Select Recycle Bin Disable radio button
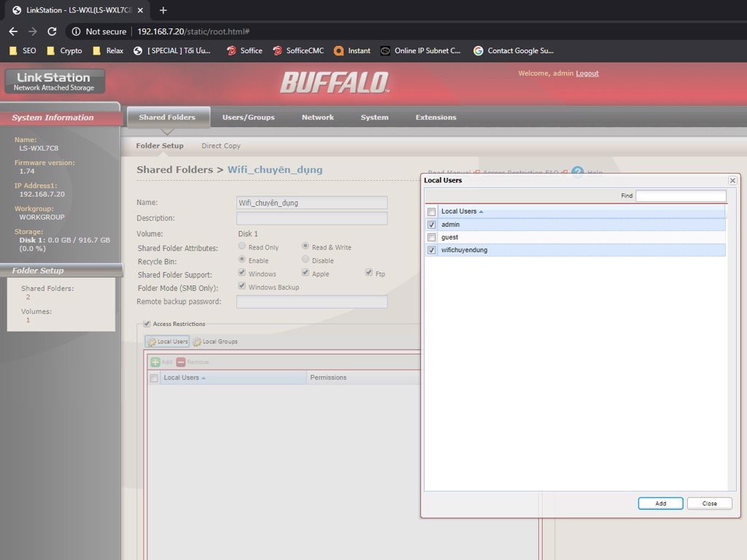The height and width of the screenshot is (560, 747). tap(306, 260)
